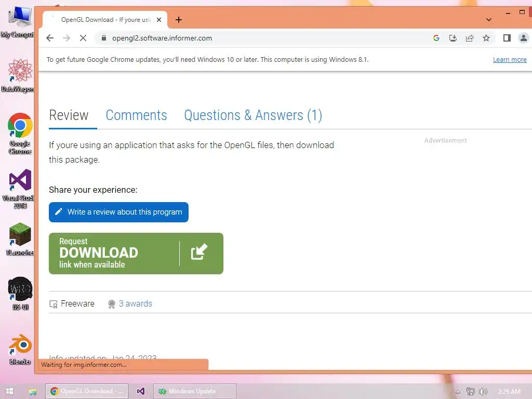This screenshot has height=399, width=532.
Task: Launch Google Chrome desktop shortcut
Action: click(20, 134)
